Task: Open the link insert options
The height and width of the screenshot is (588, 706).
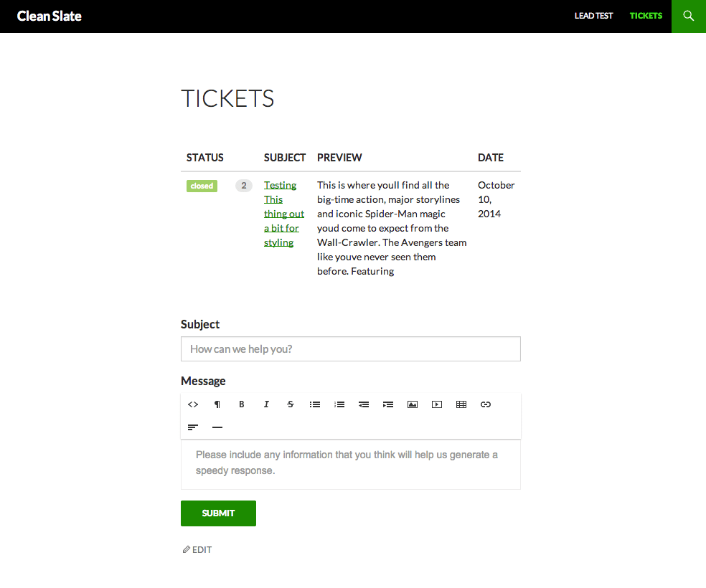Action: 486,404
